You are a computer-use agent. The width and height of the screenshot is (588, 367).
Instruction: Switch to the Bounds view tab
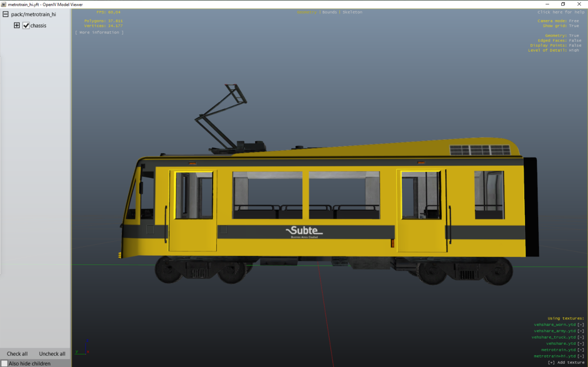pyautogui.click(x=329, y=12)
